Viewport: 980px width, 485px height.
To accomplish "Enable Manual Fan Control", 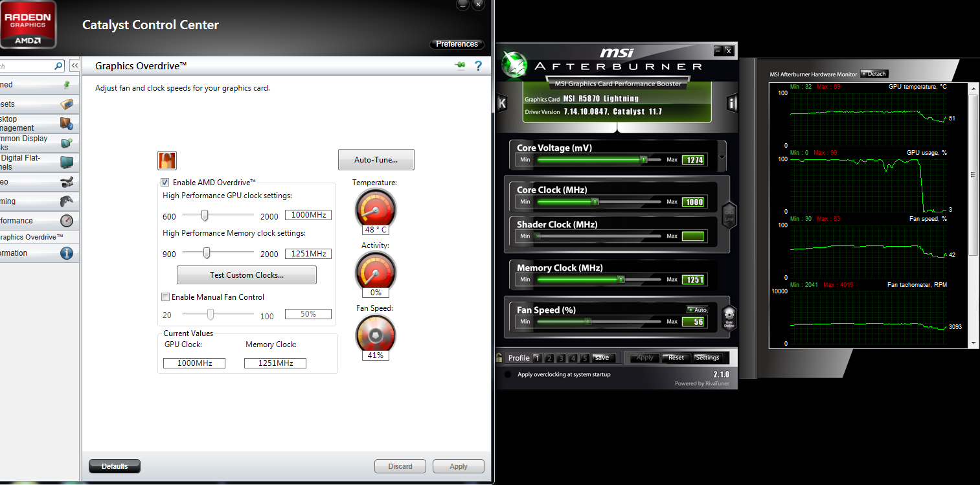I will click(165, 297).
